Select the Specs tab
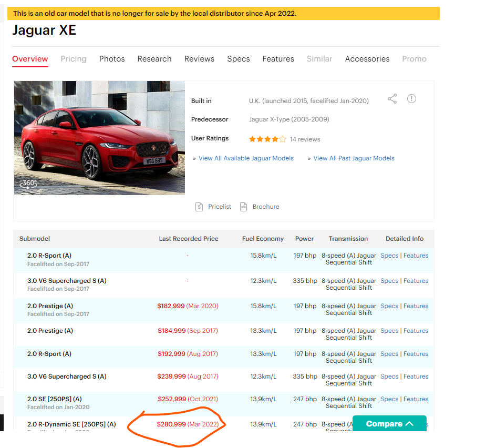The height and width of the screenshot is (448, 486). 238,59
